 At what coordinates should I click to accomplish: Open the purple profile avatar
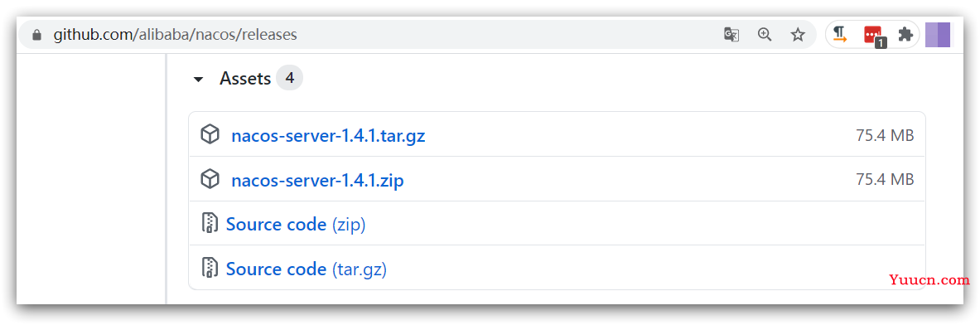click(x=938, y=34)
